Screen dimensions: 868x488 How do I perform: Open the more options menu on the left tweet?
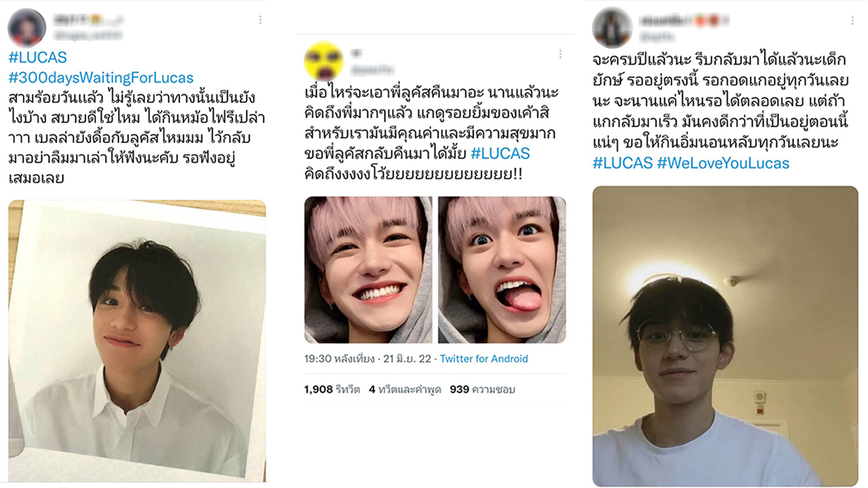(260, 20)
